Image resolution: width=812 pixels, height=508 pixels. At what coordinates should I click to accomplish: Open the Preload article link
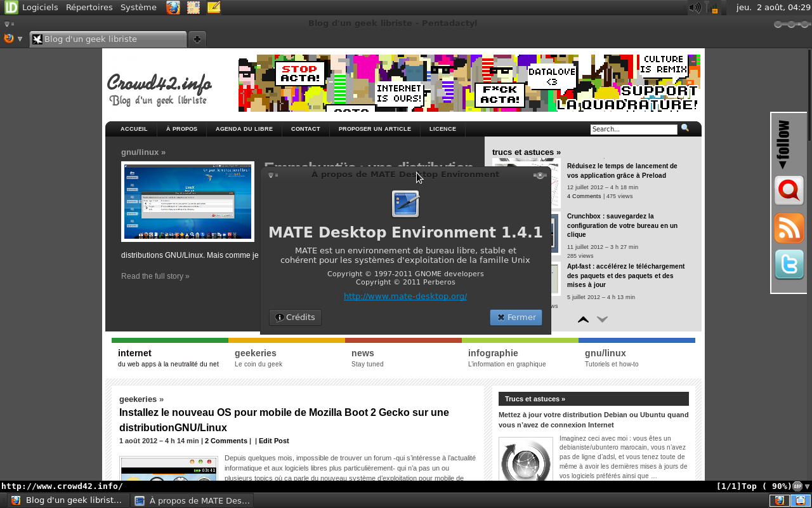622,170
